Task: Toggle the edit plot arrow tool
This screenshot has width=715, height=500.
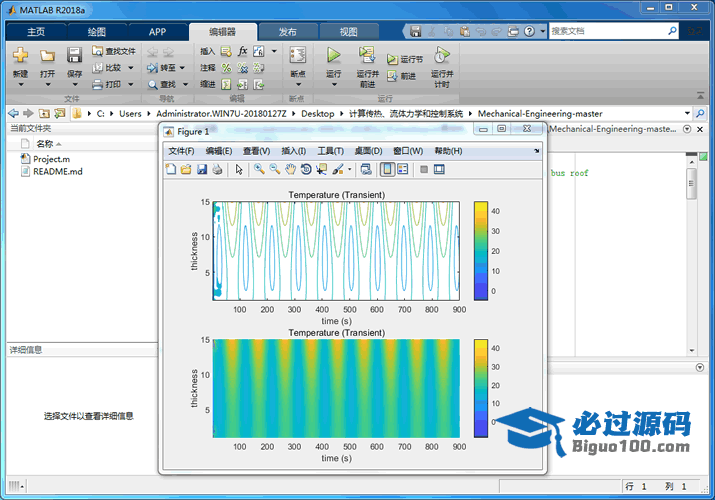Action: [239, 169]
